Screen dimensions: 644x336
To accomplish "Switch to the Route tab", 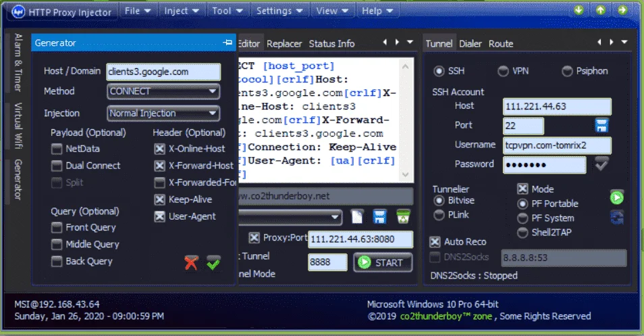I will coord(501,43).
